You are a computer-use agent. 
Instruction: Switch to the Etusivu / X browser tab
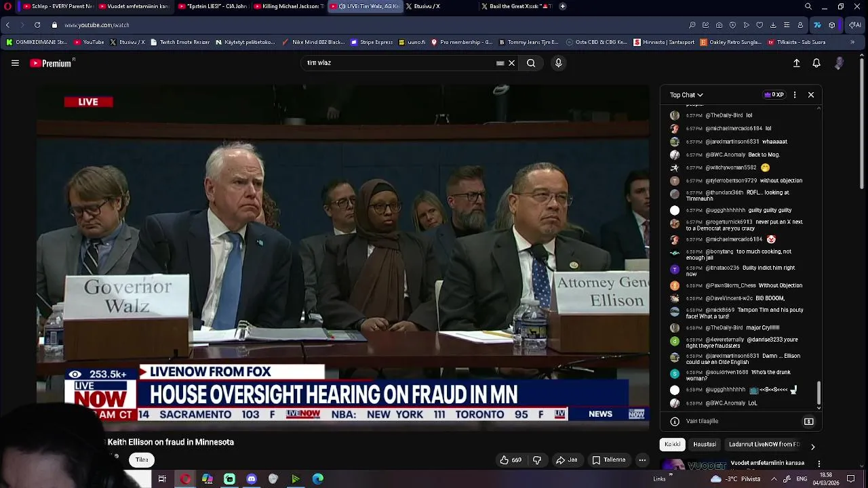coord(440,6)
